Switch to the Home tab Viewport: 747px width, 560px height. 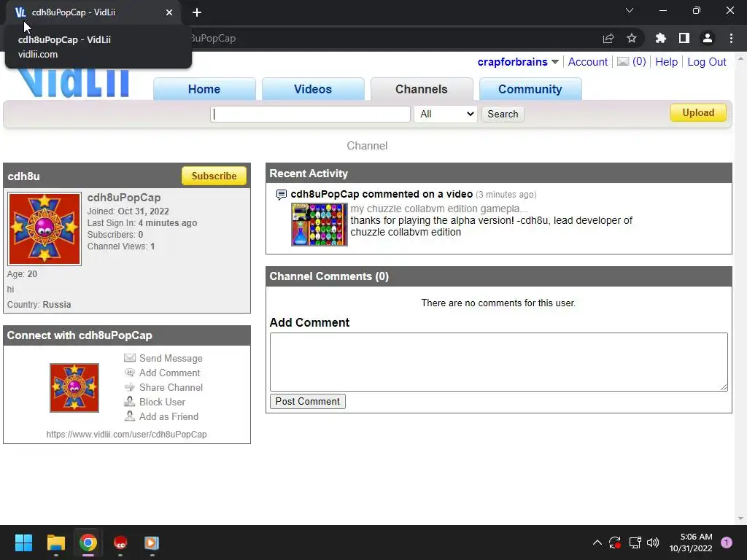204,89
